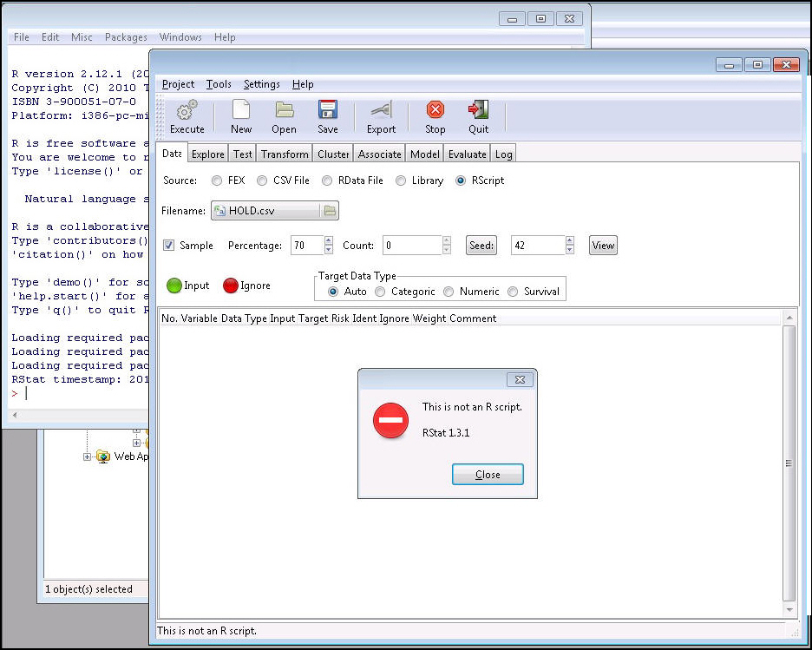Switch to the Transform tab
This screenshot has height=650, width=812.
[285, 154]
